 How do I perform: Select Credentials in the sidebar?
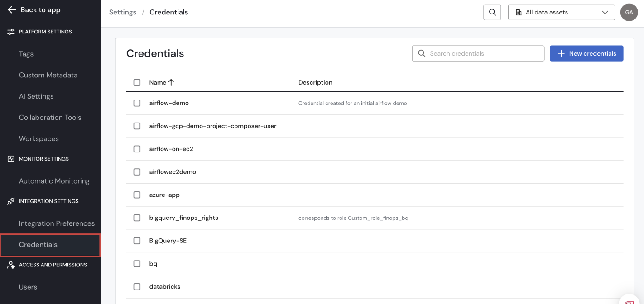[x=50, y=245]
